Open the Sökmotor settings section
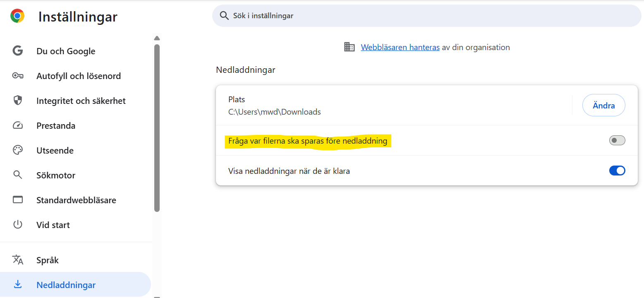644x298 pixels. 56,175
